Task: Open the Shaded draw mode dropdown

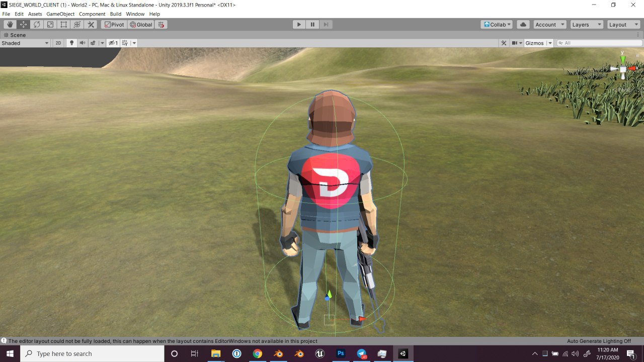Action: [x=25, y=43]
